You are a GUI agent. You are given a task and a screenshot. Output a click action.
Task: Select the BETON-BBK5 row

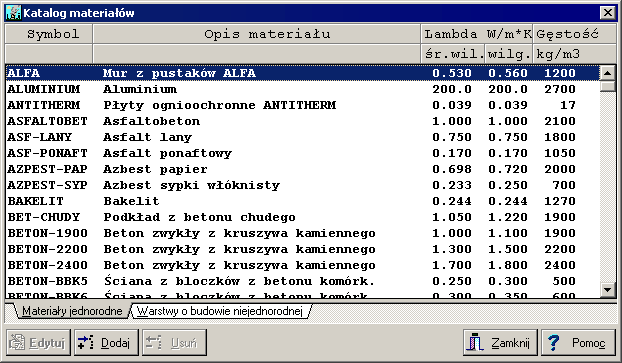click(303, 281)
